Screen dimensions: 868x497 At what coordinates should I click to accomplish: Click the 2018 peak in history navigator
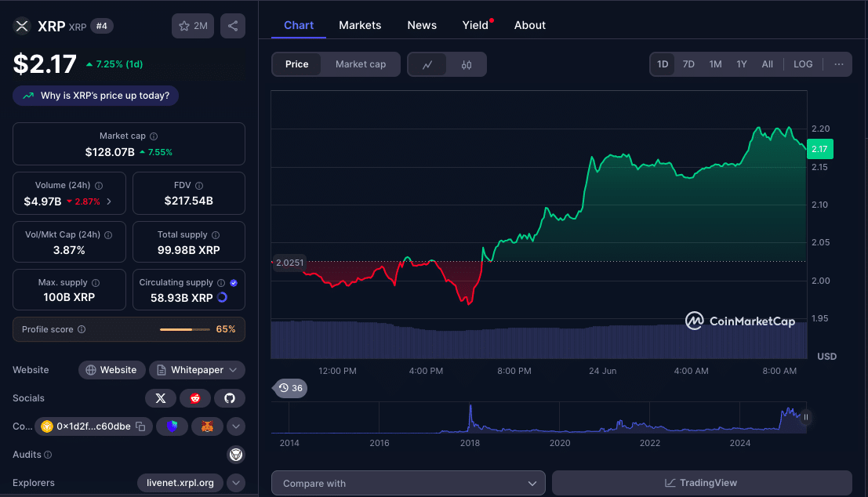[x=470, y=408]
